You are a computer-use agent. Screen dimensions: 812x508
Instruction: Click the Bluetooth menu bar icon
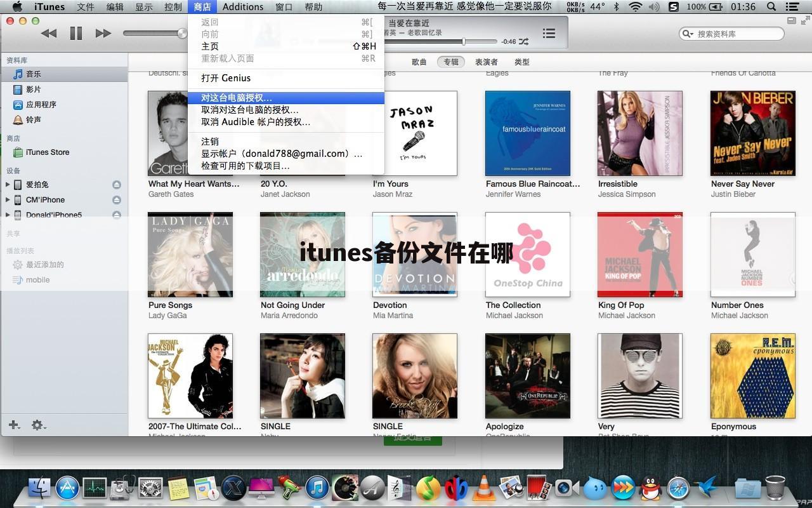pos(617,6)
